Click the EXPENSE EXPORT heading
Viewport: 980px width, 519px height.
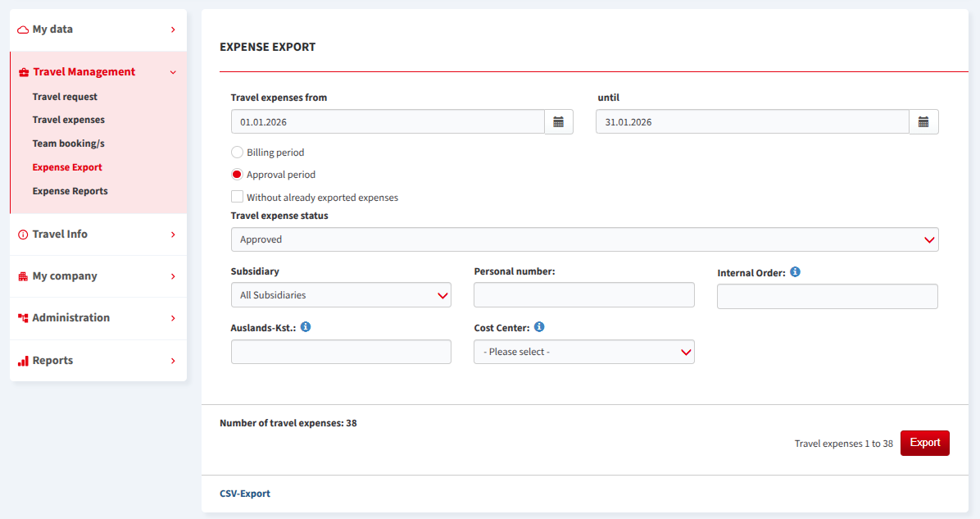pyautogui.click(x=267, y=47)
